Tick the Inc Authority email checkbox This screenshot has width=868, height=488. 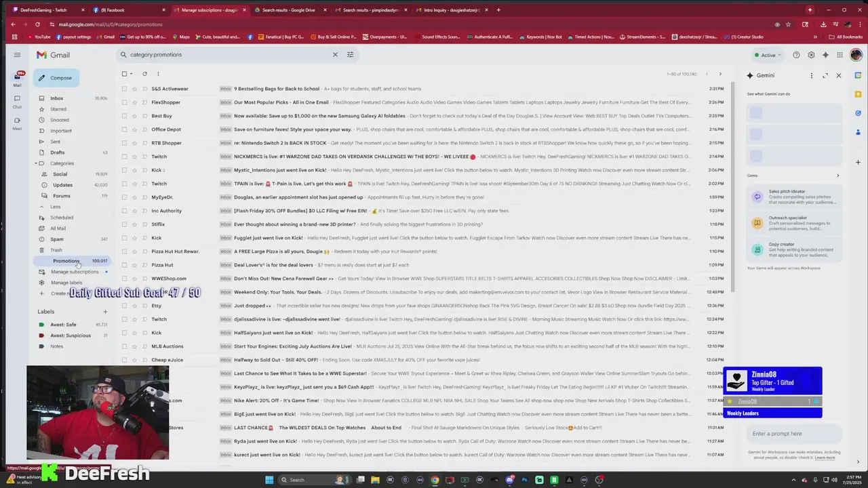(x=124, y=211)
